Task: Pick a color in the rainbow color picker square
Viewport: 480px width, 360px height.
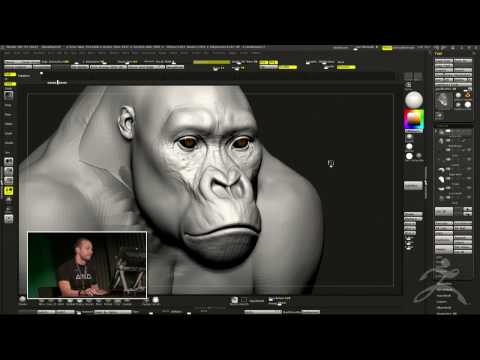Action: coord(414,120)
